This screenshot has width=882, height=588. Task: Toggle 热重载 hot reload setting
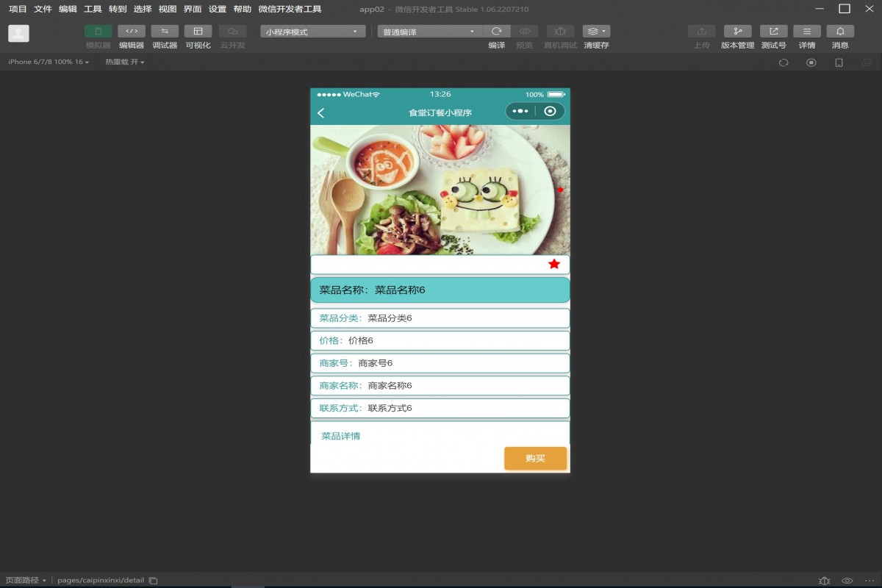[x=121, y=62]
